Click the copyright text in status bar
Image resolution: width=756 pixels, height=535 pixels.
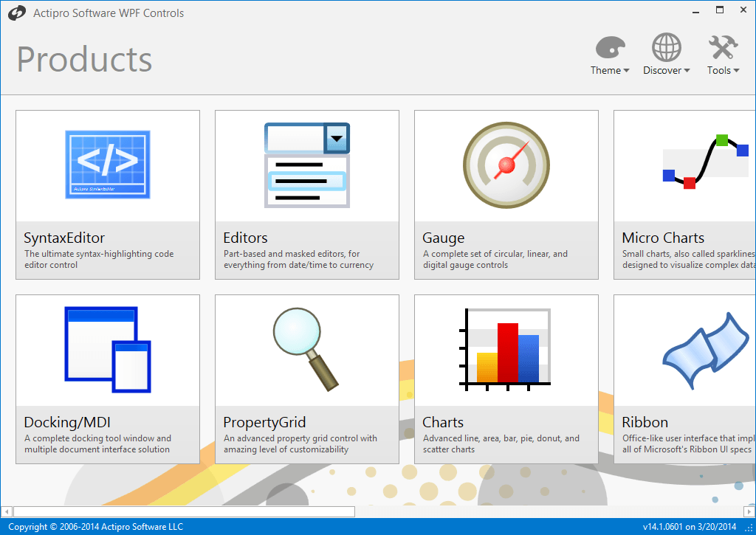(95, 527)
